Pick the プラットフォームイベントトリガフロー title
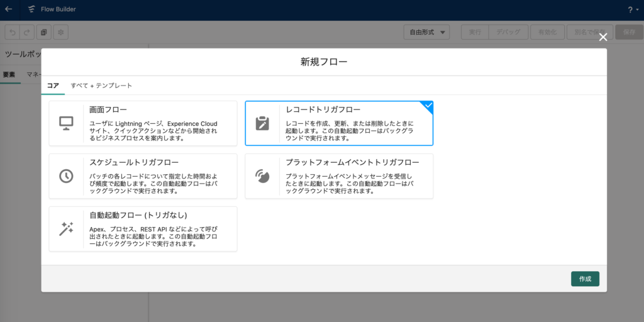 [x=352, y=162]
